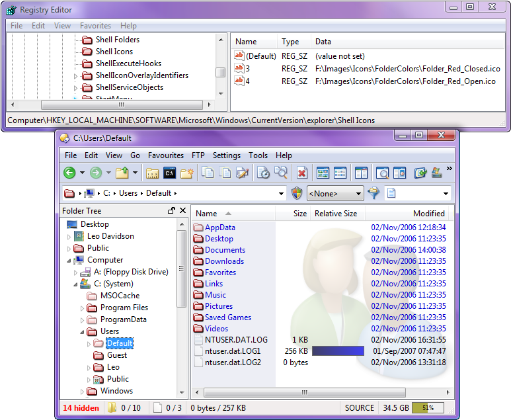The width and height of the screenshot is (511, 420).
Task: Collapse the Users tree node
Action: (82, 332)
